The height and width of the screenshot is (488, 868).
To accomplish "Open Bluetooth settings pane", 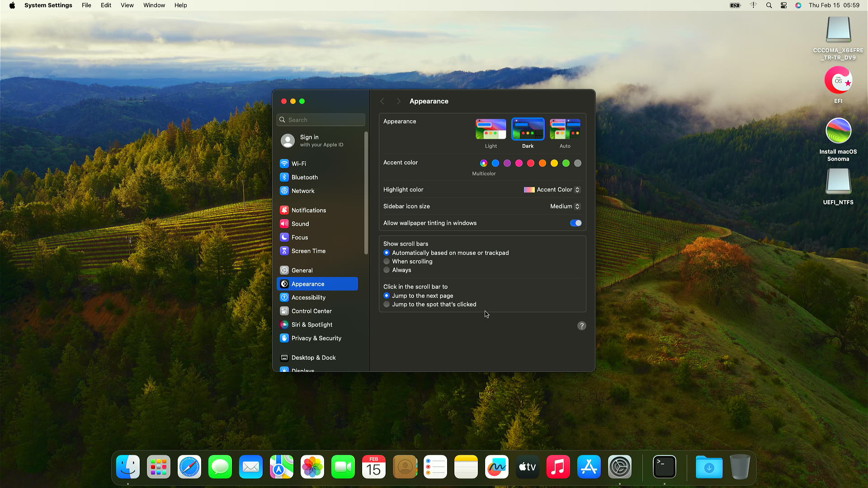I will [304, 177].
